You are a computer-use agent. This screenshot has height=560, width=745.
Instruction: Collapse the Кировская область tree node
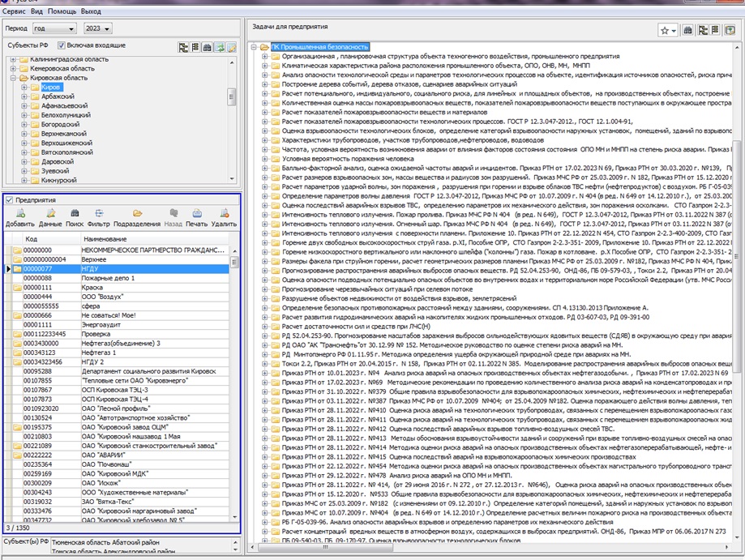click(14, 78)
